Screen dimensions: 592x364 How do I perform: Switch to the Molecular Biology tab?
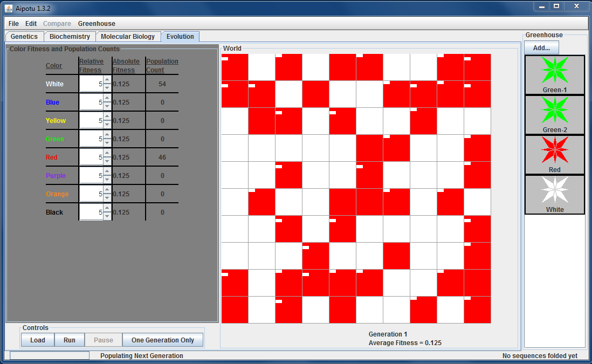coord(128,37)
